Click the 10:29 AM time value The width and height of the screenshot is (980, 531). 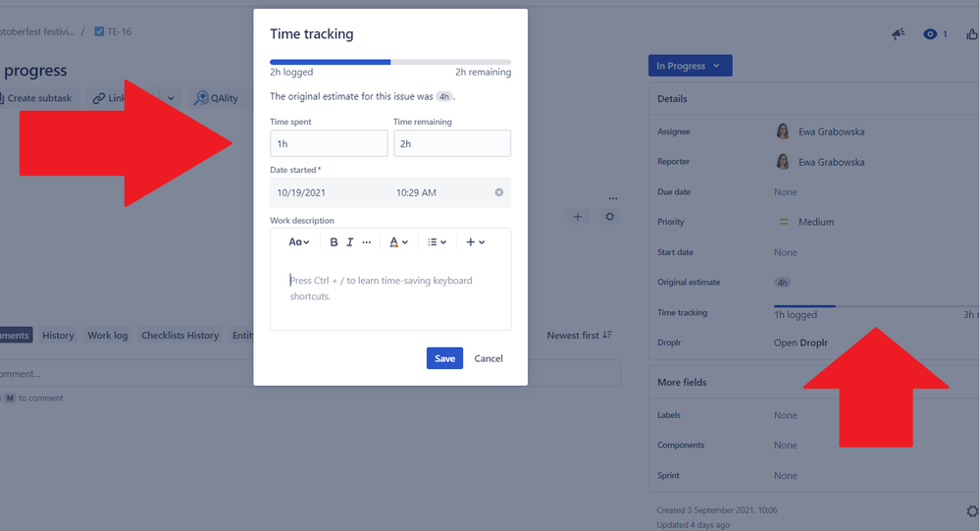tap(416, 192)
